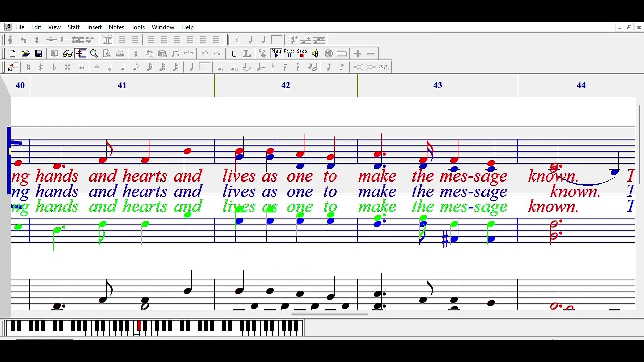Image resolution: width=644 pixels, height=362 pixels.
Task: Click the Stop button
Action: (302, 53)
